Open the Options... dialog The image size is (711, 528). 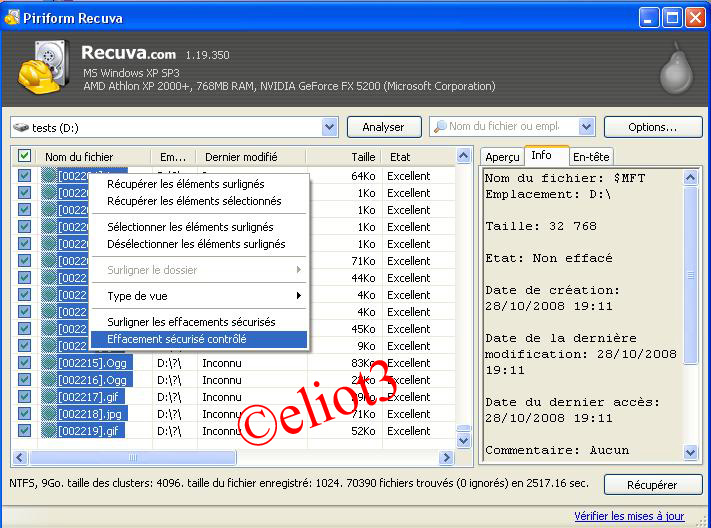pyautogui.click(x=653, y=127)
